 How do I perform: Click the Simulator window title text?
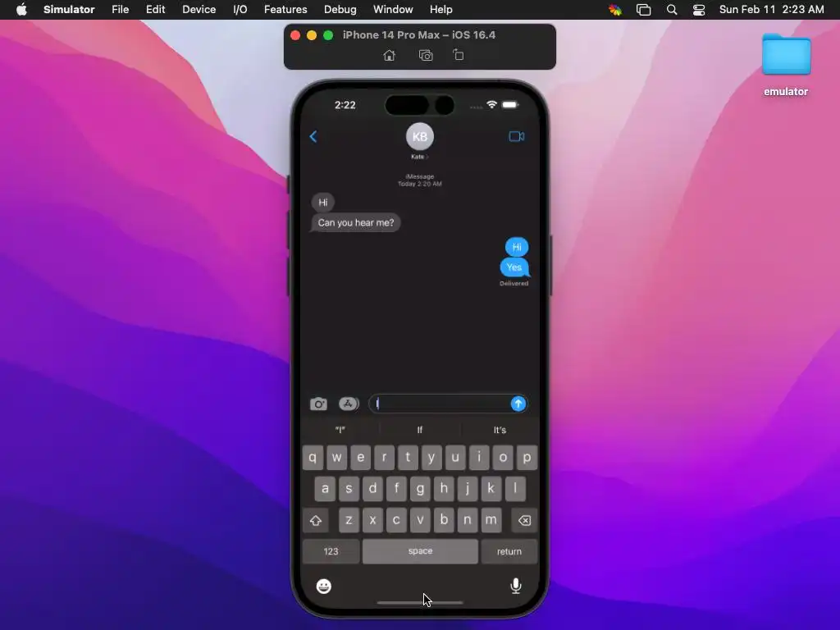pyautogui.click(x=419, y=34)
